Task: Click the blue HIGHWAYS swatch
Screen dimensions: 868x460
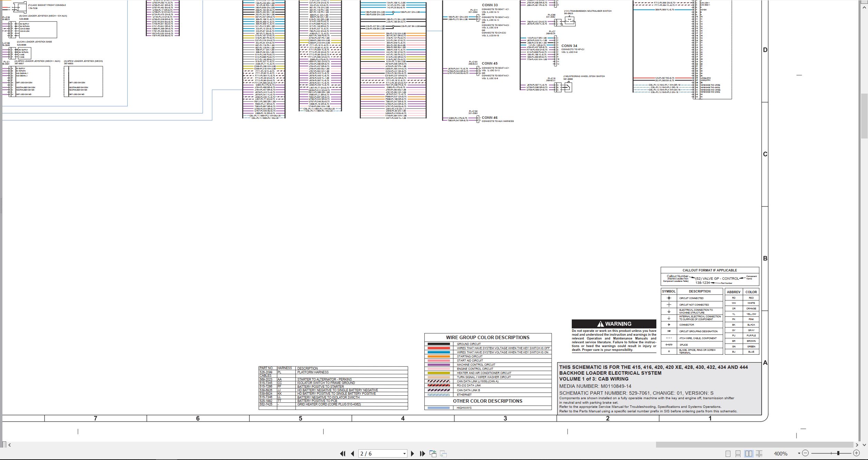Action: click(x=438, y=408)
